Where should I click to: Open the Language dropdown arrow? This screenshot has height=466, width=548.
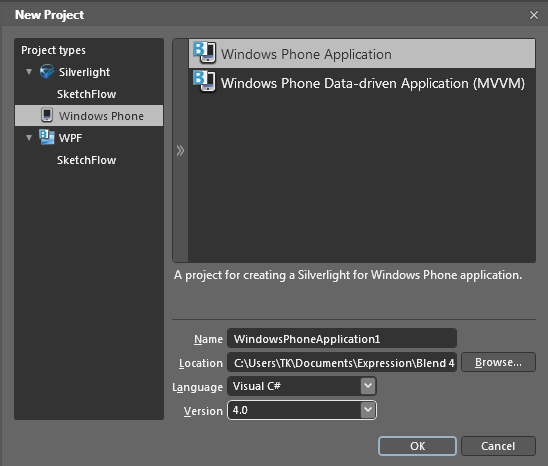368,386
